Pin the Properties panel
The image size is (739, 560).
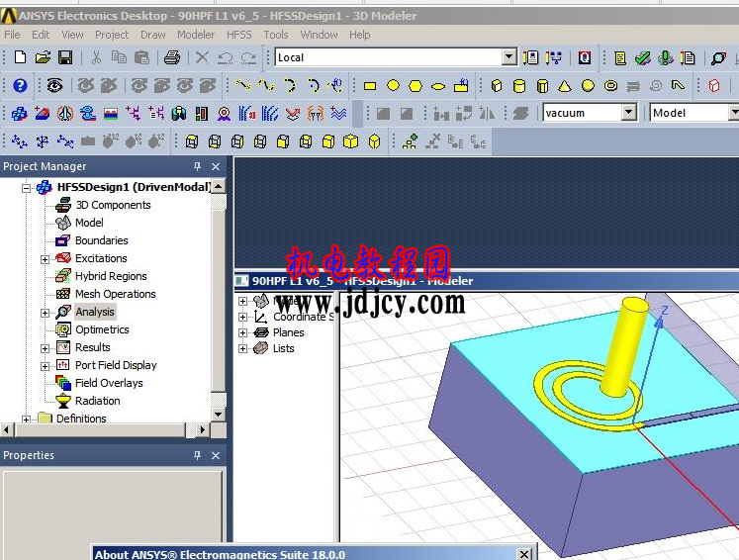[197, 455]
